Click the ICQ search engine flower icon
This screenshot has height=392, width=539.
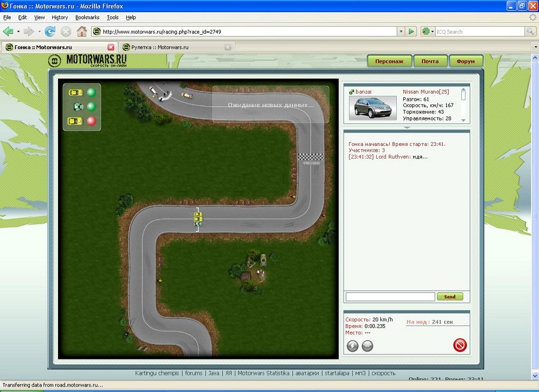(426, 32)
